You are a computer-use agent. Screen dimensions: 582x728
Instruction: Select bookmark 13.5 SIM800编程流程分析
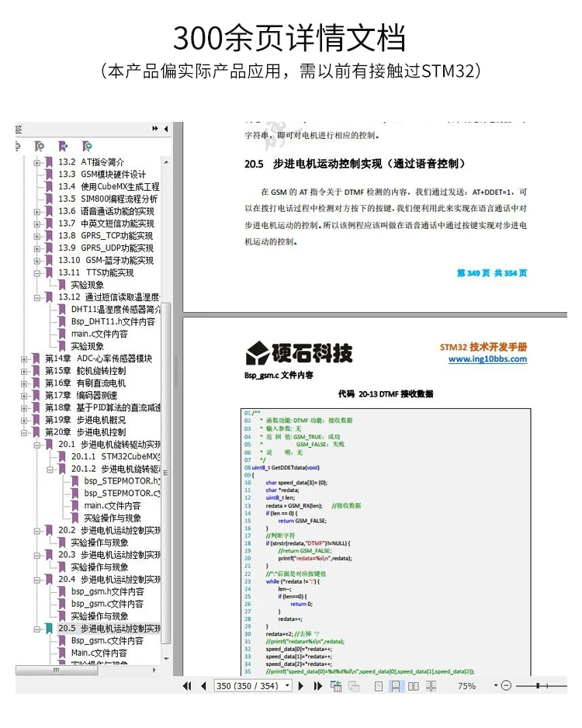click(x=108, y=199)
